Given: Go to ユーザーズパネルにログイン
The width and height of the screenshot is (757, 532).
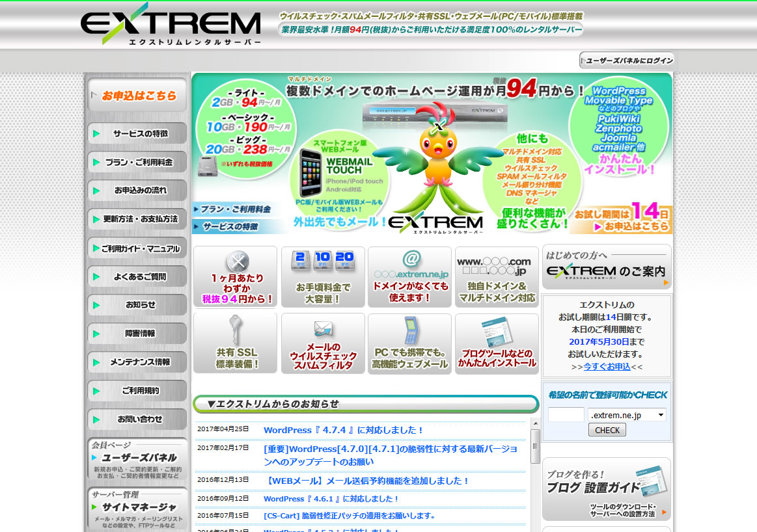Looking at the screenshot, I should tap(627, 60).
